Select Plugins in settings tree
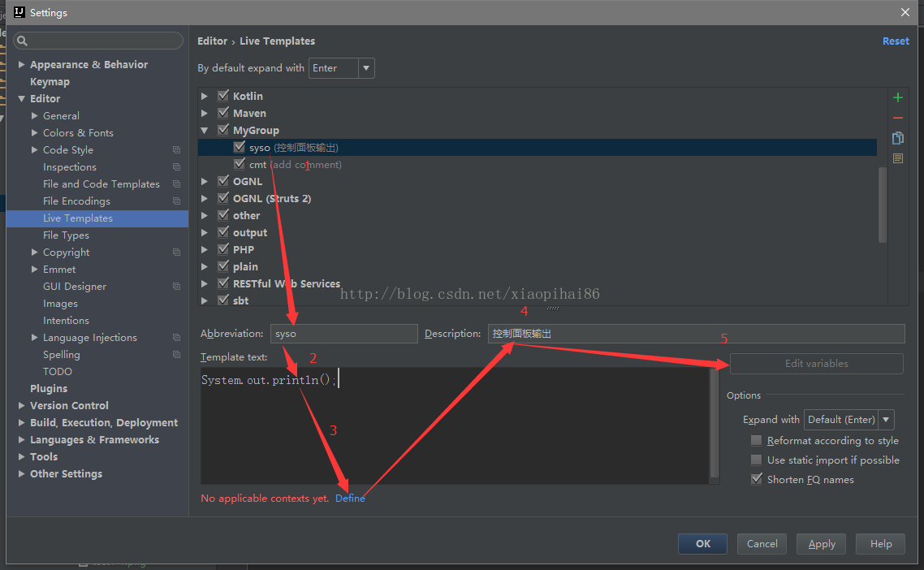This screenshot has width=924, height=570. pos(49,388)
